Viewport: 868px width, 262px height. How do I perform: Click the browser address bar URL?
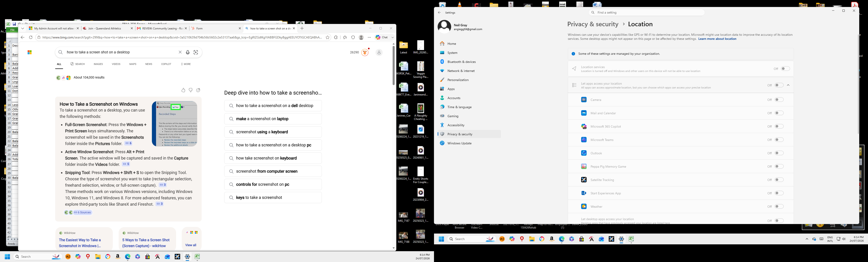pos(182,37)
